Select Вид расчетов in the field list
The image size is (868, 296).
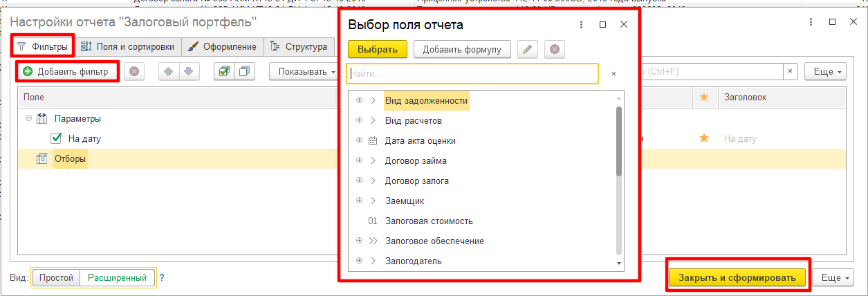[x=414, y=120]
